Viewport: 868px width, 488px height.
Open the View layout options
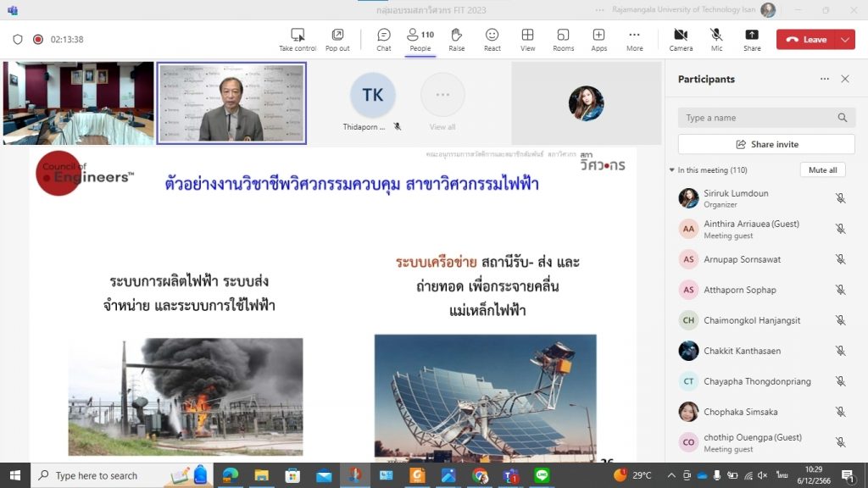(527, 39)
